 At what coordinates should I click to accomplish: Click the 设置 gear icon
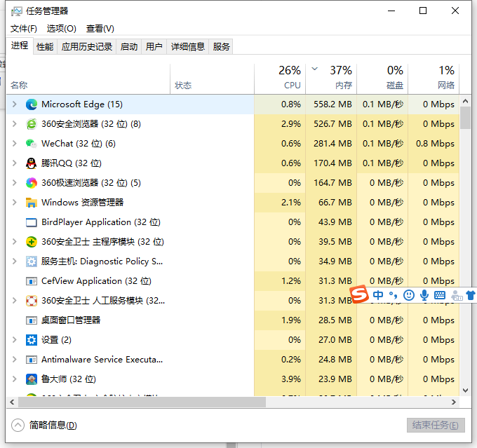pos(32,340)
